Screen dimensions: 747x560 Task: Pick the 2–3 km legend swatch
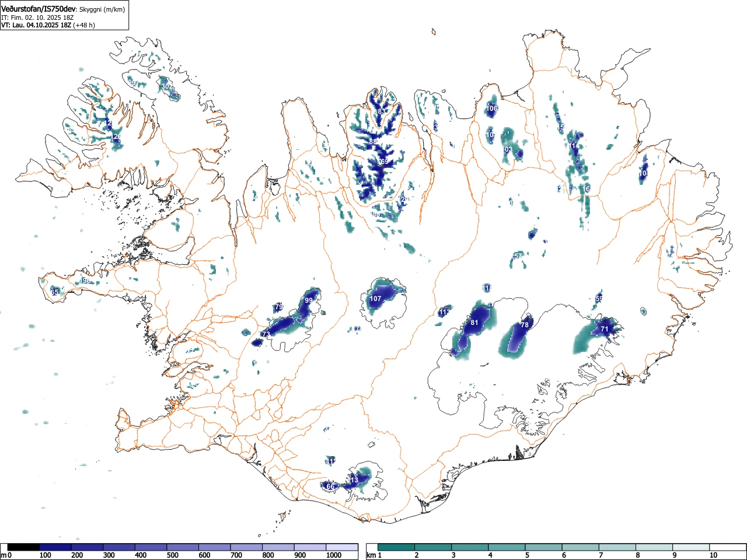[433, 547]
